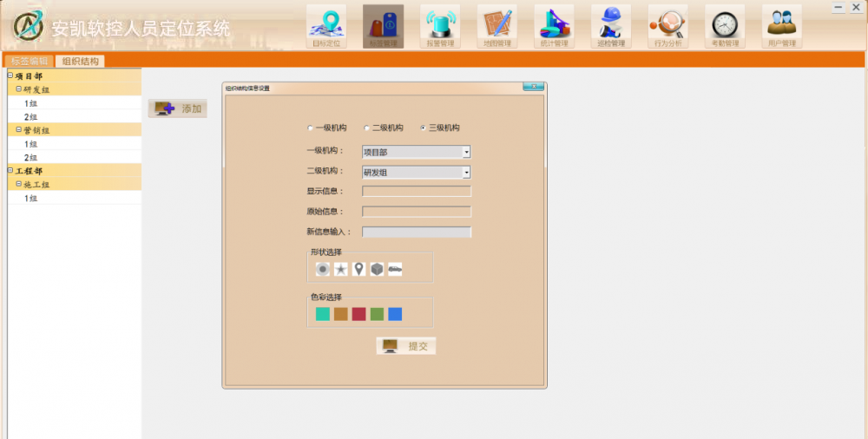Open 巡检管理 inspection management module
The height and width of the screenshot is (439, 868).
click(x=611, y=25)
